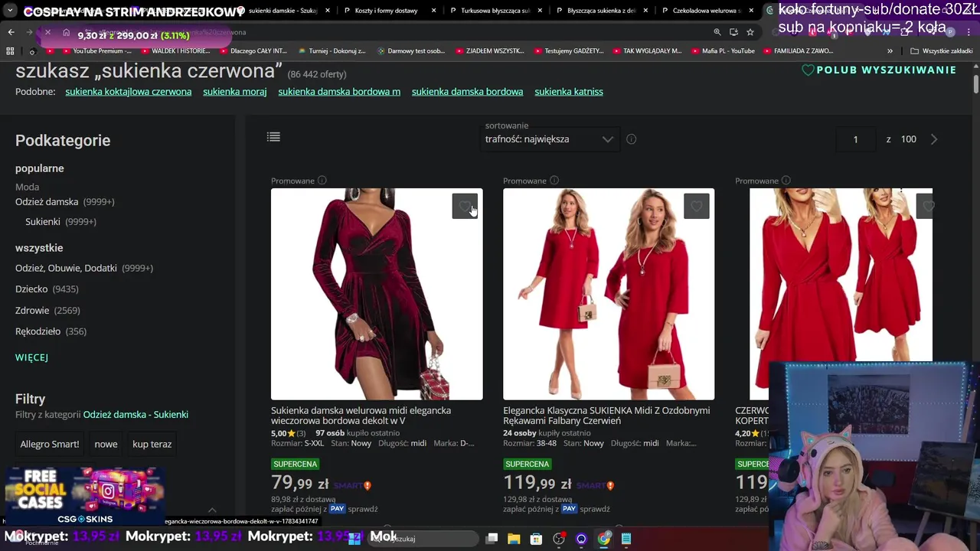
Task: Edit the page number field
Action: (x=856, y=139)
